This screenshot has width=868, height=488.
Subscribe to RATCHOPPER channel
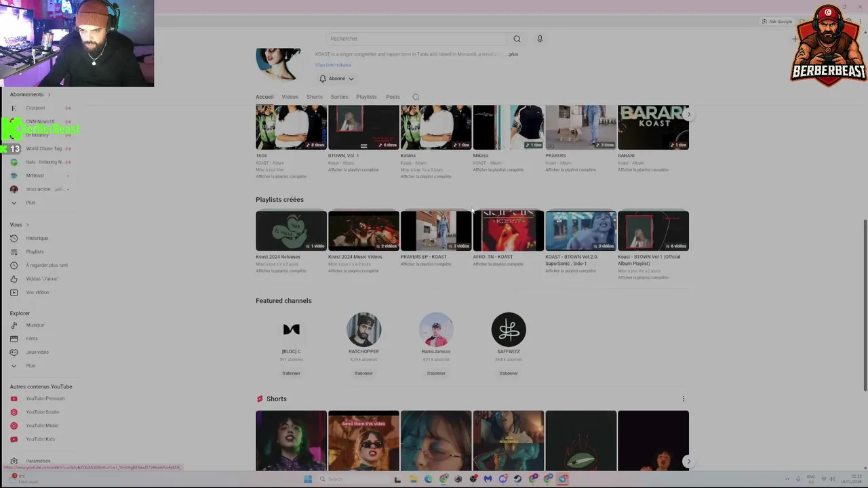coord(363,373)
